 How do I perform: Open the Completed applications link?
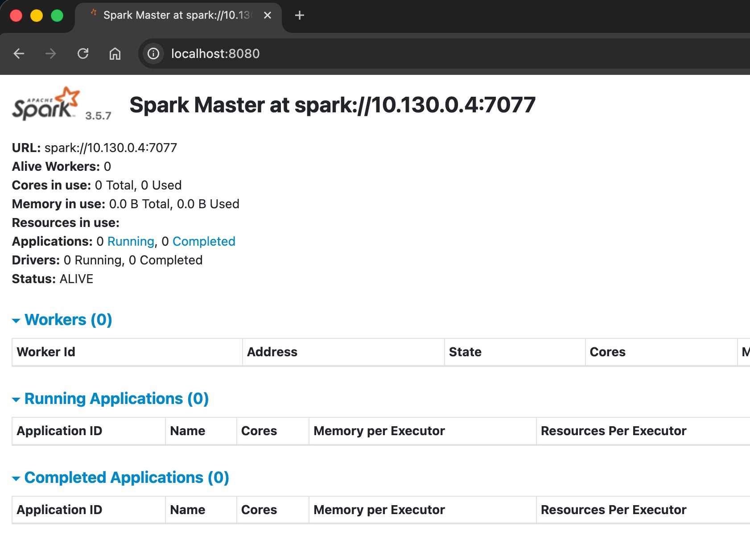(204, 241)
